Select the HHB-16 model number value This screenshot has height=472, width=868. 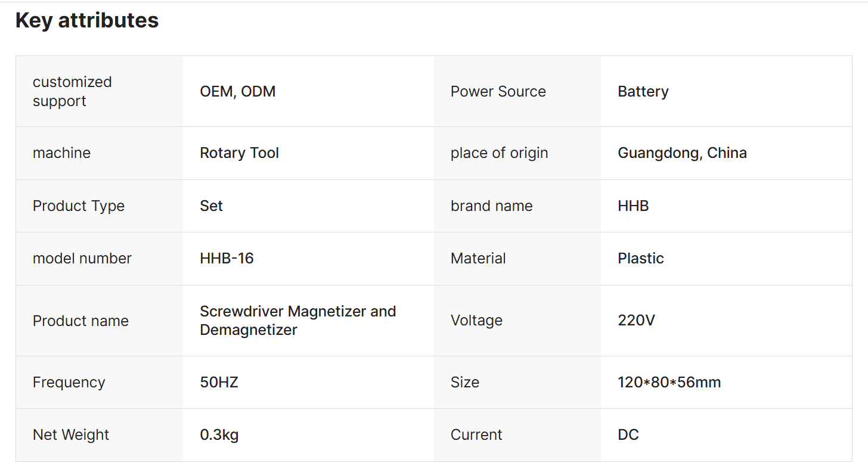click(227, 258)
